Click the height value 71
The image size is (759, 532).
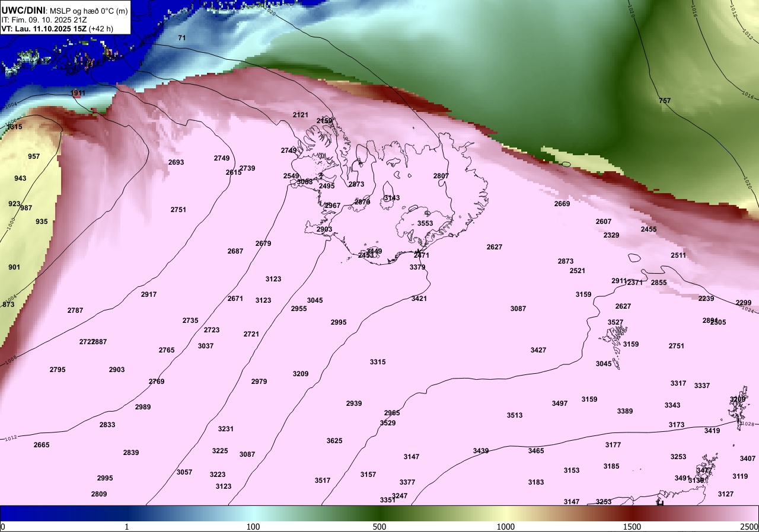pyautogui.click(x=182, y=38)
